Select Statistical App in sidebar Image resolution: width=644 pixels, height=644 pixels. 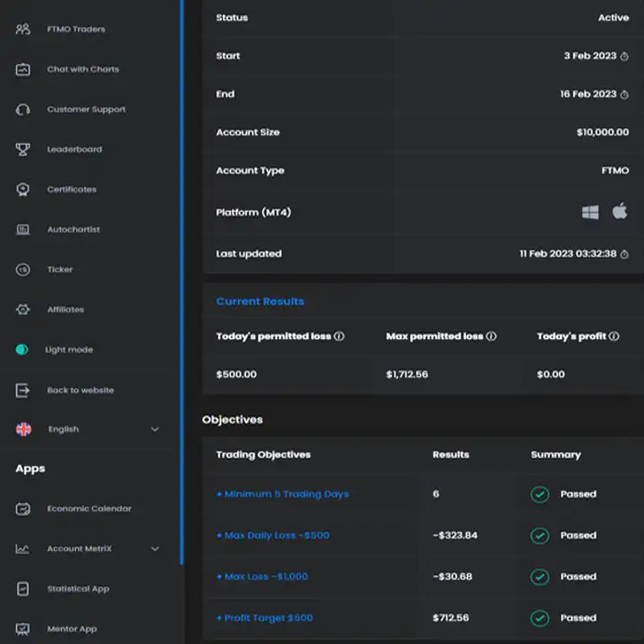point(78,589)
